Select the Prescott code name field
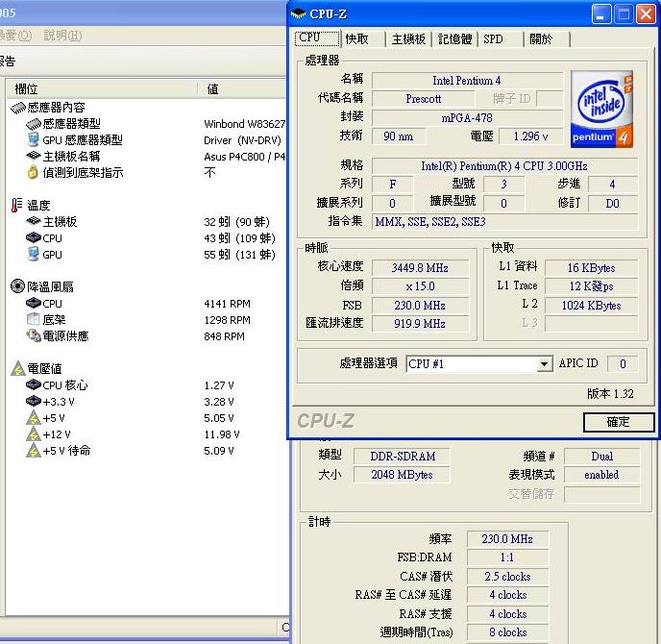 tap(423, 99)
